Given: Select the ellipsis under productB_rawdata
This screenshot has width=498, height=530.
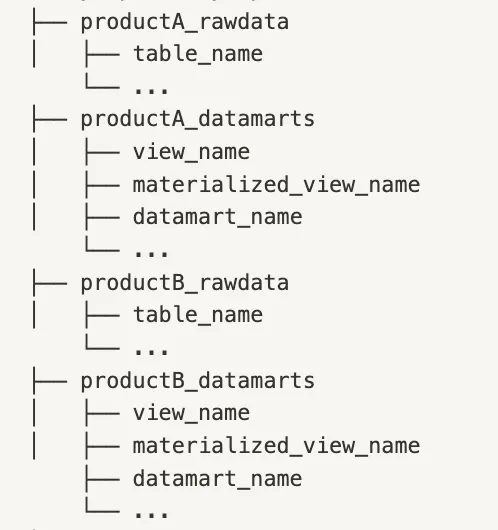Looking at the screenshot, I should tap(151, 351).
